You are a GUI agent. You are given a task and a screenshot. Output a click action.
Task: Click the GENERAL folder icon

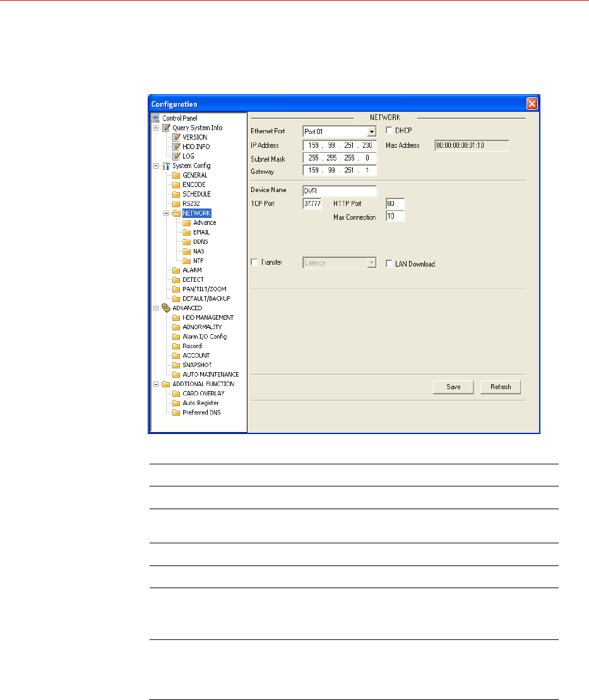176,175
